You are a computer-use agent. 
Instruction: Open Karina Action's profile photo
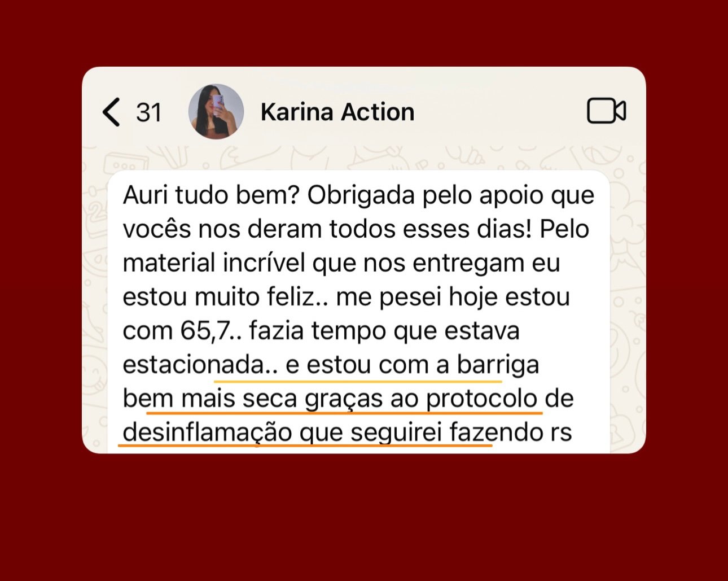(216, 112)
